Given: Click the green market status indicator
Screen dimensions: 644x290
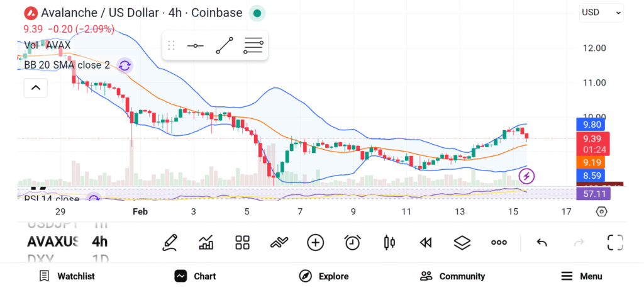Looking at the screenshot, I should tap(256, 13).
